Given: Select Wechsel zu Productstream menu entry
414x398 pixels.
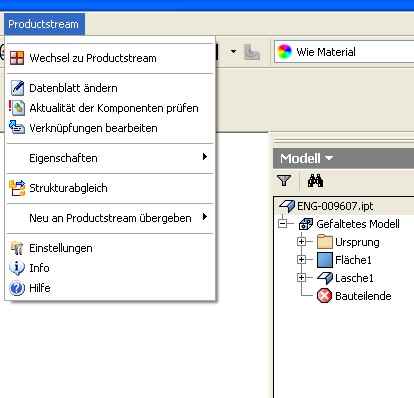Looking at the screenshot, I should point(110,58).
